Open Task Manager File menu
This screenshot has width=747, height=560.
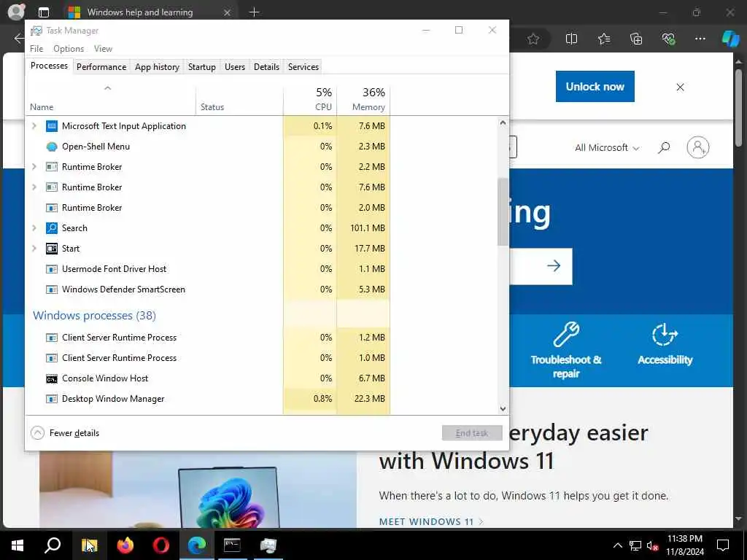(36, 49)
